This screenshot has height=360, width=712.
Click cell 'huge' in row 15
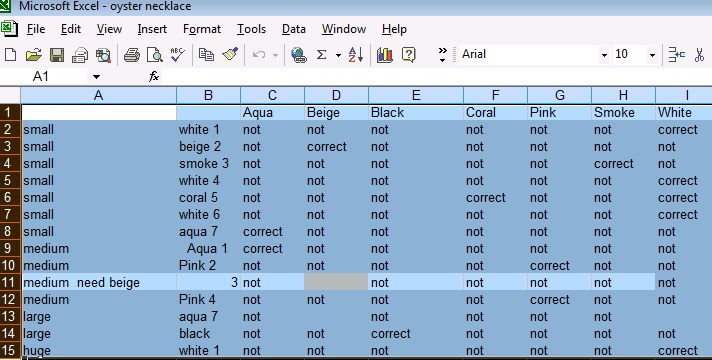click(99, 350)
